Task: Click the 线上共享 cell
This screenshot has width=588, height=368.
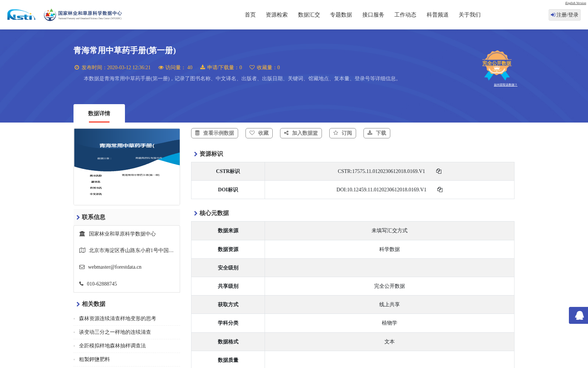Action: (x=390, y=305)
